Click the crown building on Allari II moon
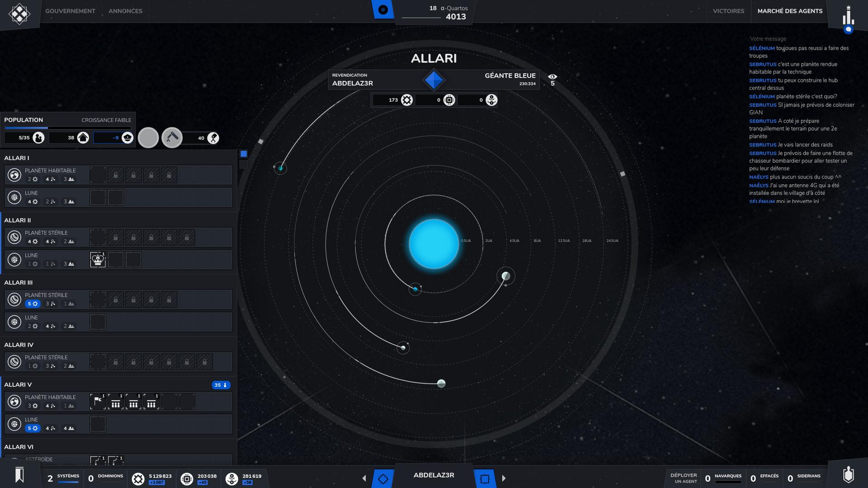The image size is (868, 488). 98,260
